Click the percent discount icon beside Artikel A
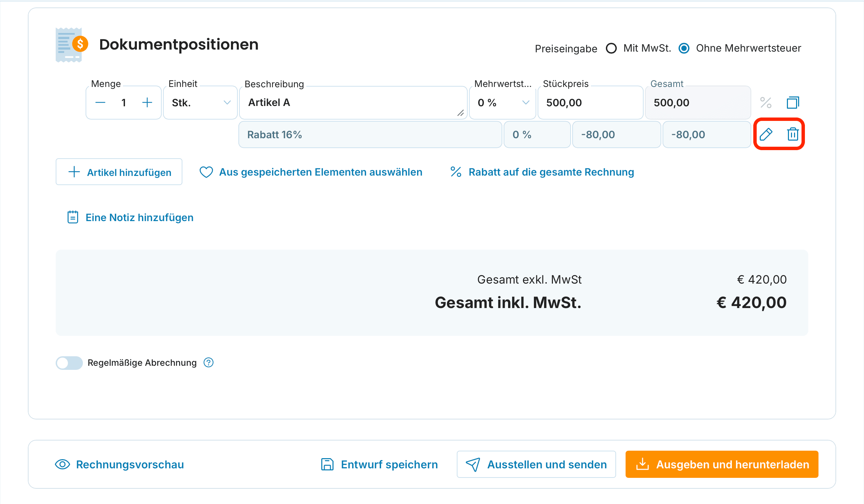864x504 pixels. pyautogui.click(x=766, y=103)
